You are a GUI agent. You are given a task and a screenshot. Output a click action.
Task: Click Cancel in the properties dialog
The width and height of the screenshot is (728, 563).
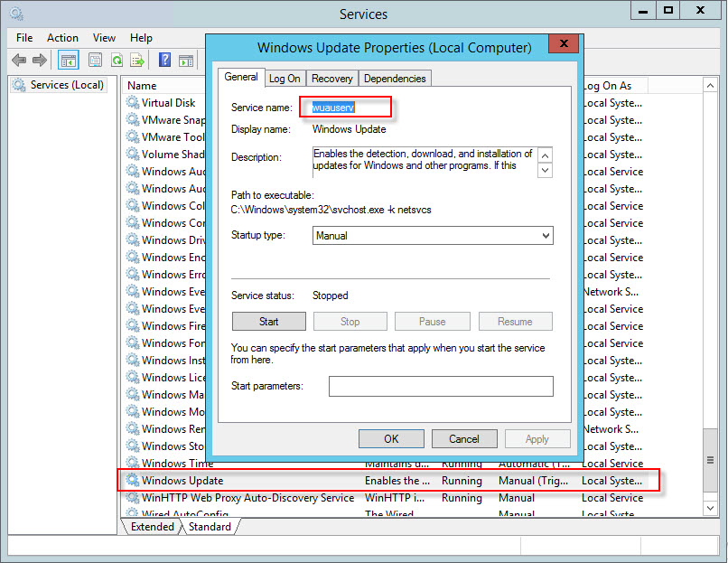(464, 439)
